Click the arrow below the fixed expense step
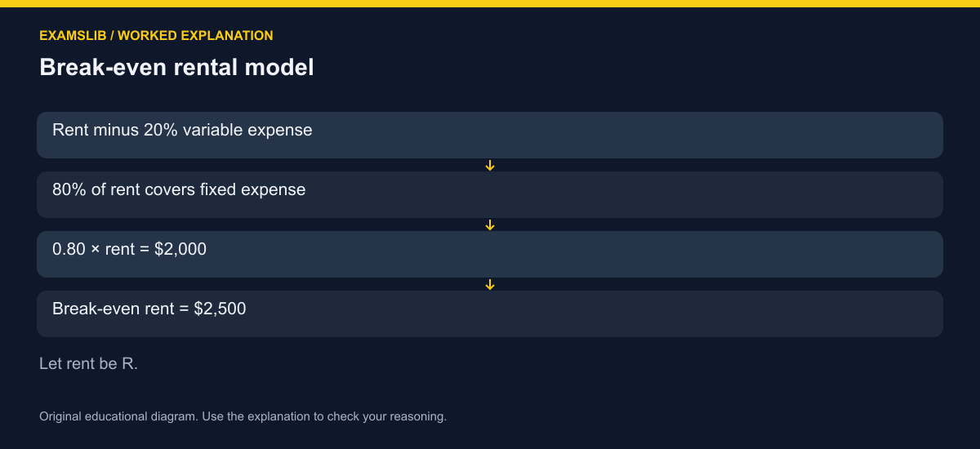 click(x=490, y=225)
